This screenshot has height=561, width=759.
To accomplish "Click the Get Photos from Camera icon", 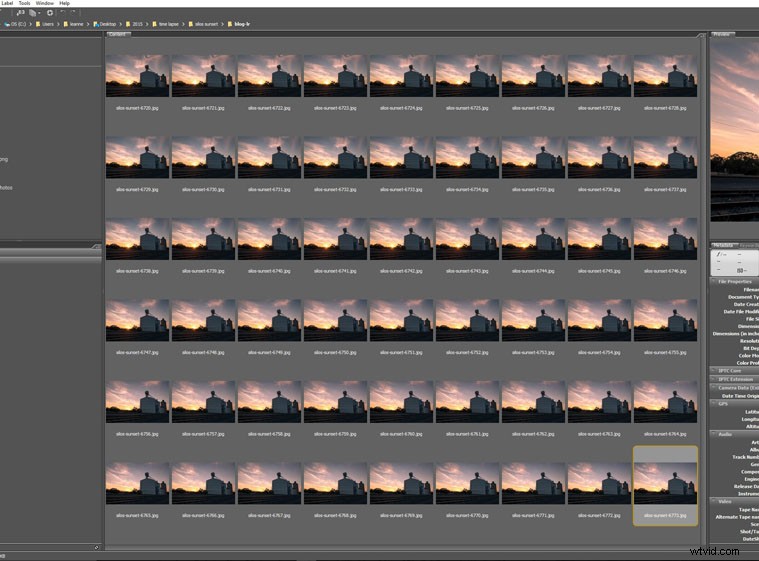I will click(21, 12).
